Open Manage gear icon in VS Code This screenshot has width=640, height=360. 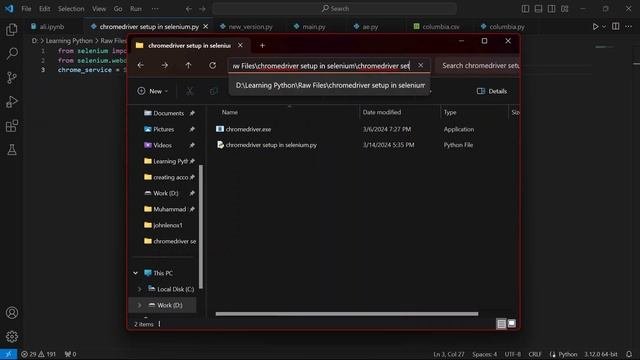[12, 337]
